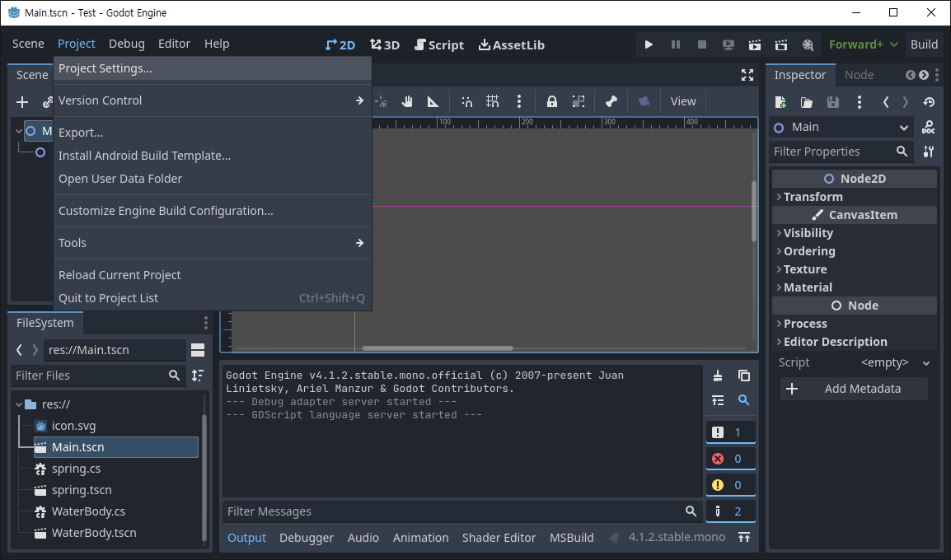
Task: Switch to the Script workspace
Action: point(439,44)
